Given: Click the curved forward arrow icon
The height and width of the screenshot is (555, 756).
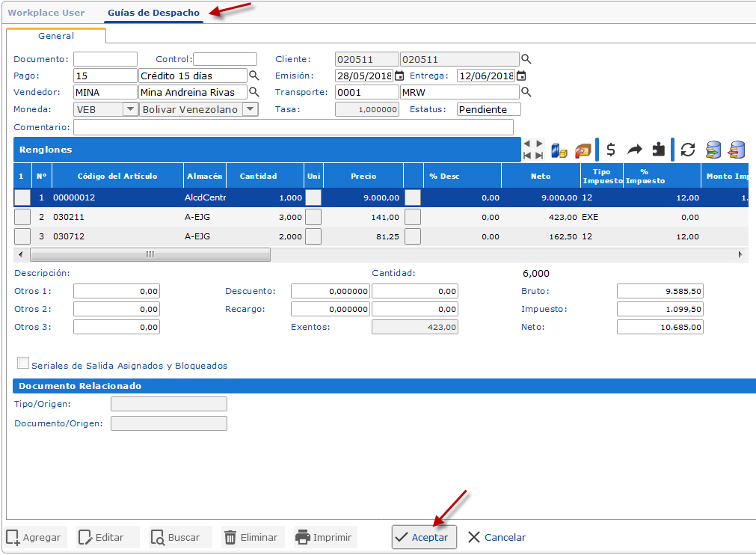Looking at the screenshot, I should [x=634, y=150].
